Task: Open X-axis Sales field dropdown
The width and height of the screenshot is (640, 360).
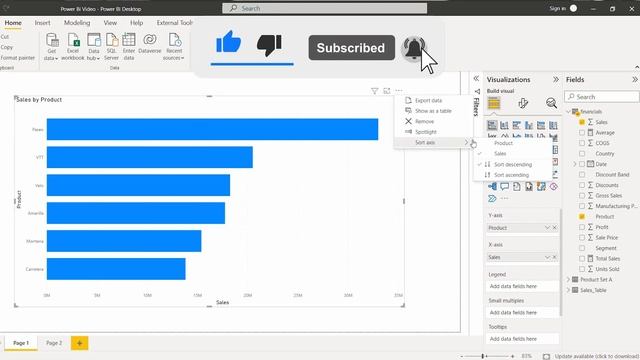Action: pos(547,257)
